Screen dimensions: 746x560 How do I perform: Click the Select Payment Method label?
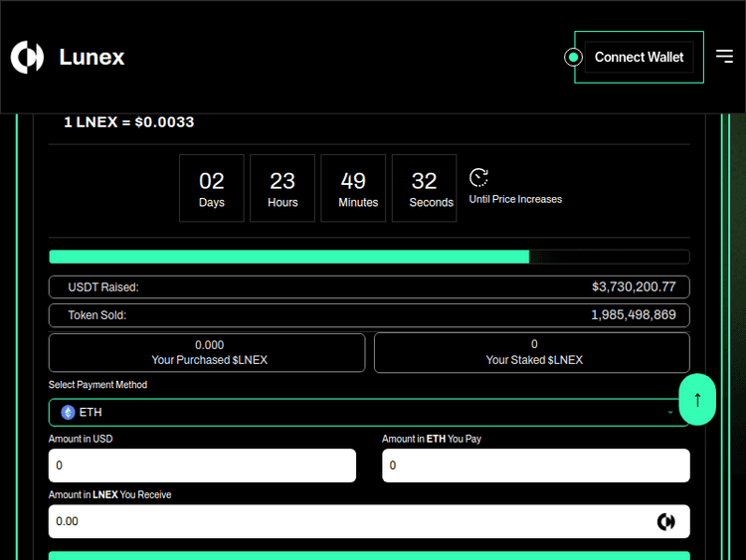[x=98, y=384]
